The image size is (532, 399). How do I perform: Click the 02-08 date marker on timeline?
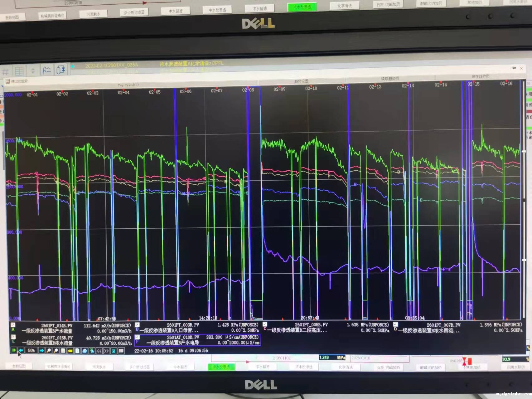pyautogui.click(x=248, y=90)
